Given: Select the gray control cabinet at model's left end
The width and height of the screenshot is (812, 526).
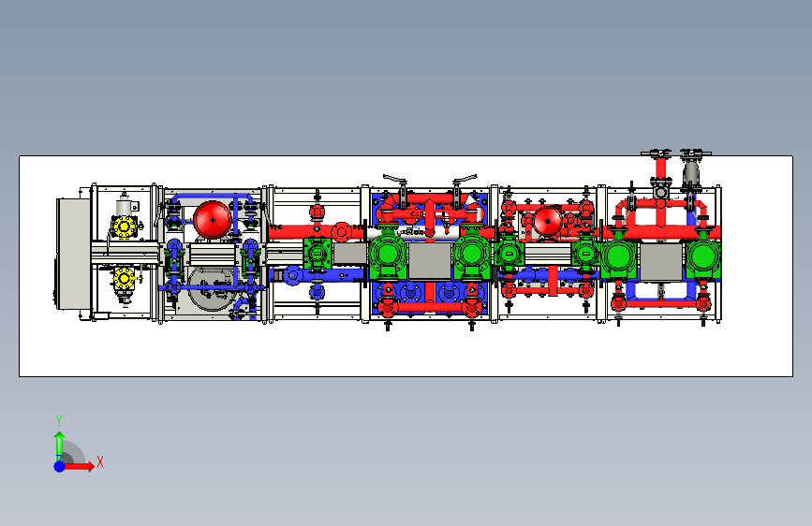Looking at the screenshot, I should tap(73, 254).
